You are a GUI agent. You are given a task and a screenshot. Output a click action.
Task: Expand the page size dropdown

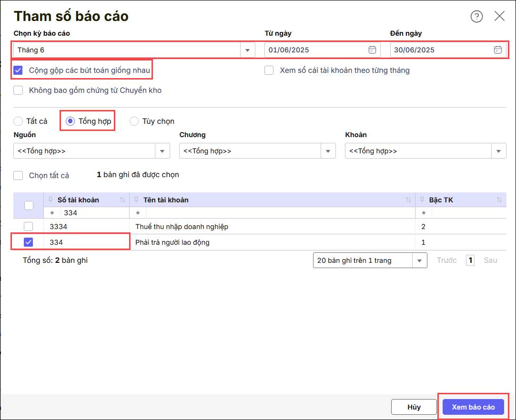coord(419,260)
